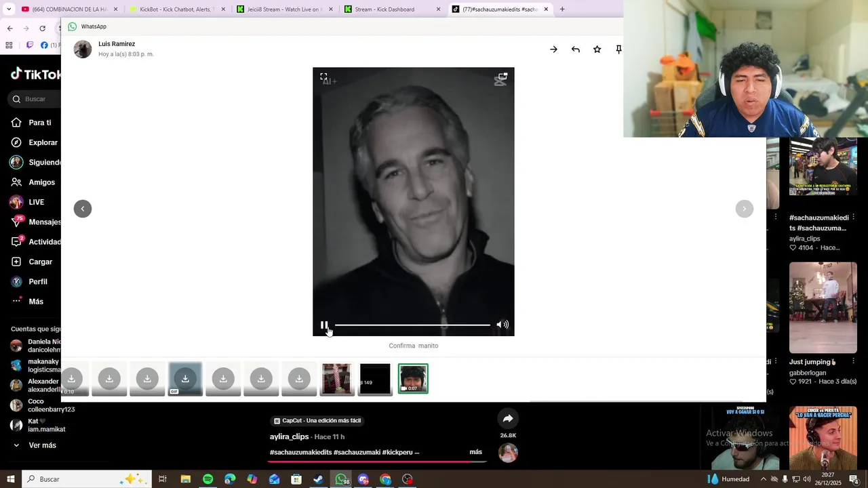Enter fullscreen on the WhatsApp video
This screenshot has width=868, height=488.
323,77
